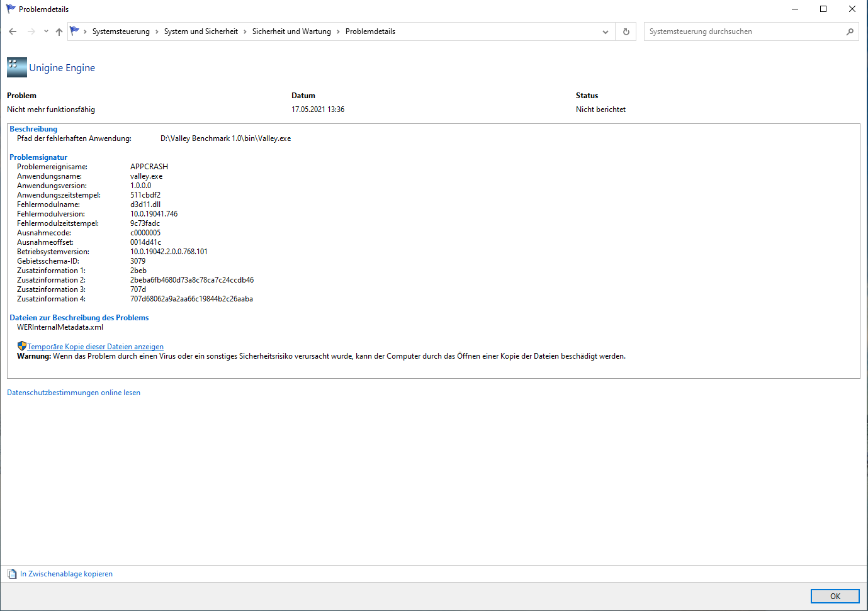Click the forward navigation arrow
868x611 pixels.
tap(31, 31)
